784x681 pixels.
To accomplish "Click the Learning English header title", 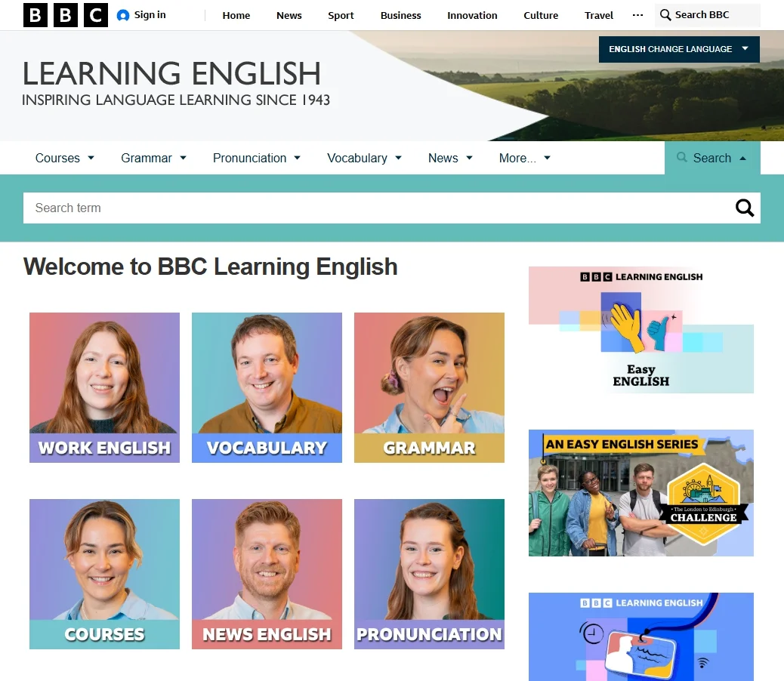I will [171, 73].
